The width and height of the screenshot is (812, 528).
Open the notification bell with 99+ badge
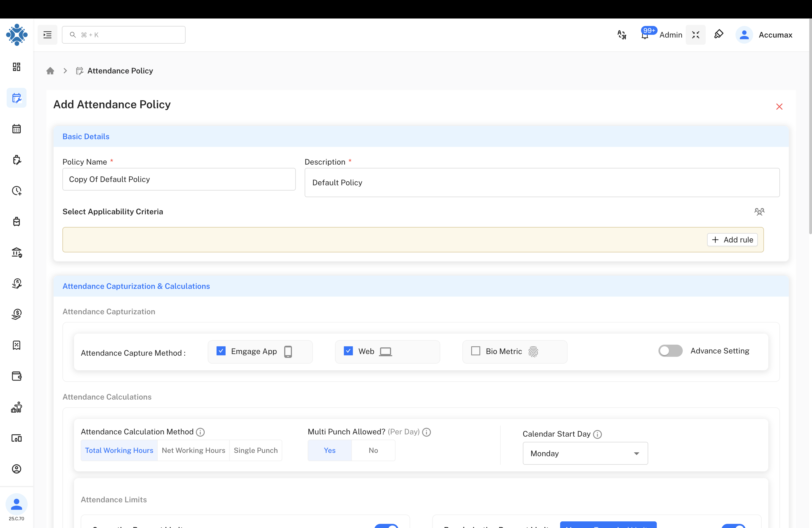tap(645, 35)
